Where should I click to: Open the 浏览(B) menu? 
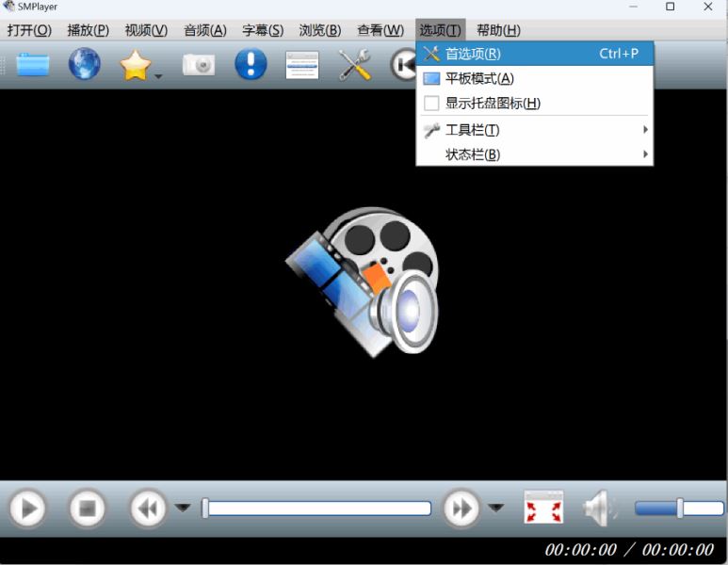pos(320,30)
